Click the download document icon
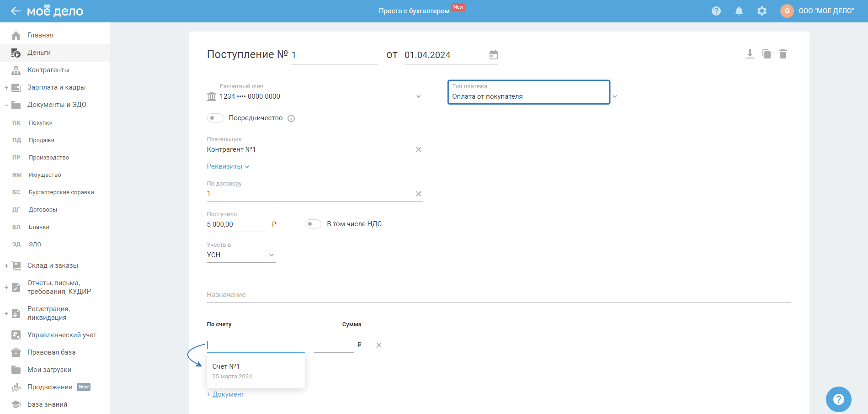The width and height of the screenshot is (868, 414). click(750, 54)
